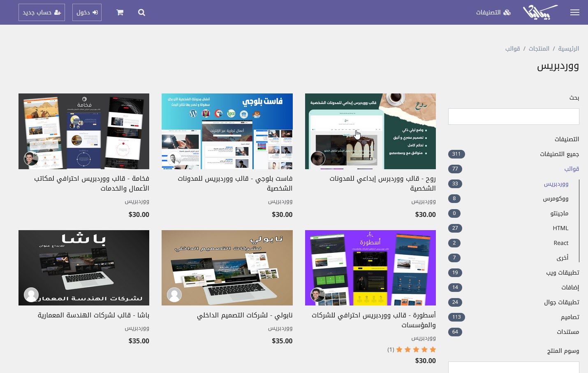Screen dimensions: 588x373
Task: Click author avatar on فخامة template
Action: (31, 159)
